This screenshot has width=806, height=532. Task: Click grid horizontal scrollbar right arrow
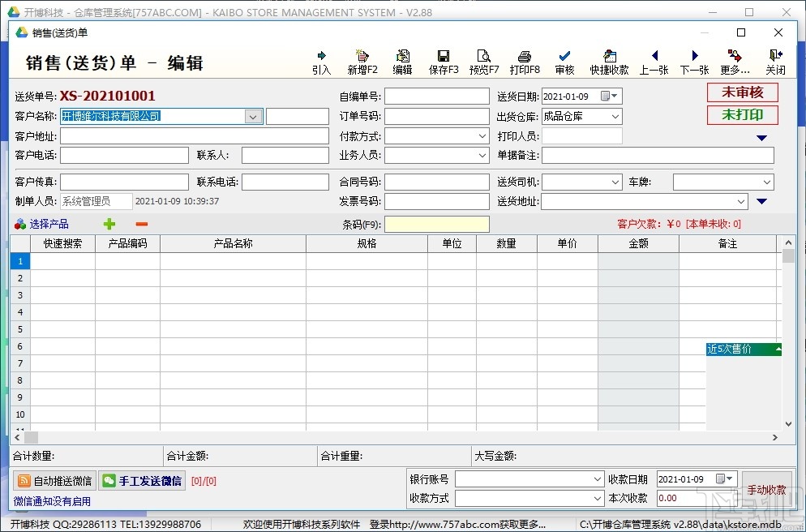[774, 437]
